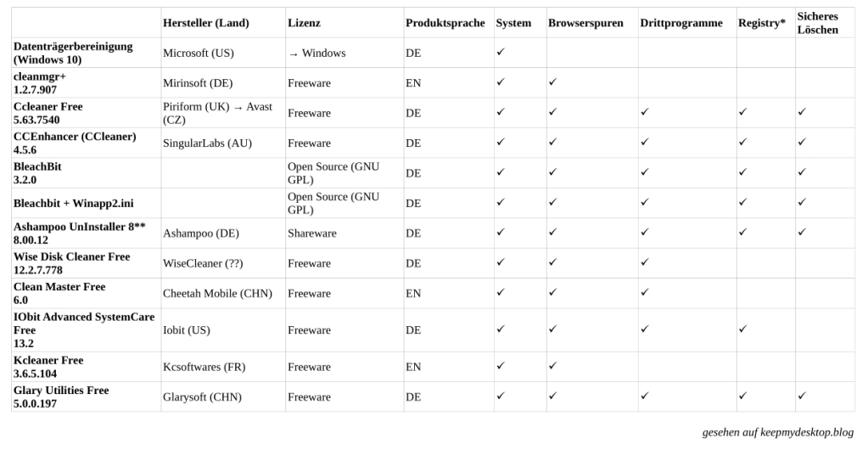Click the Browserspuren checkmark in cleanmgr+ row

[552, 82]
